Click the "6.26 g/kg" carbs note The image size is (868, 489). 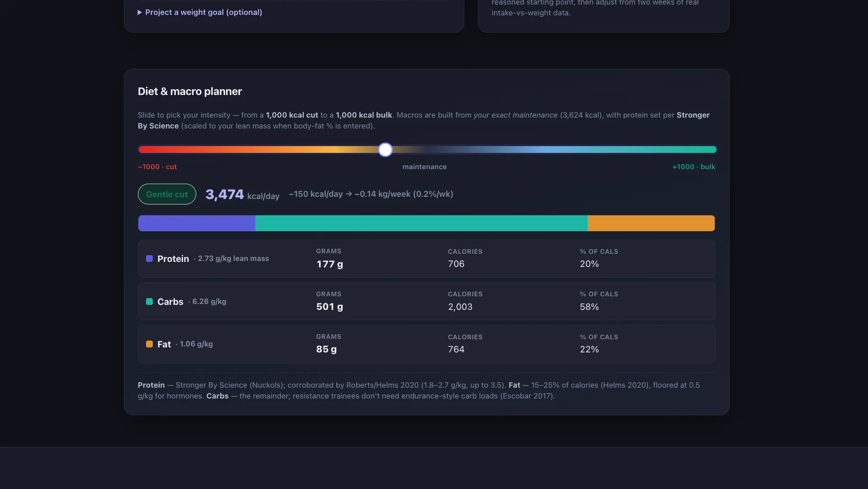pyautogui.click(x=209, y=302)
